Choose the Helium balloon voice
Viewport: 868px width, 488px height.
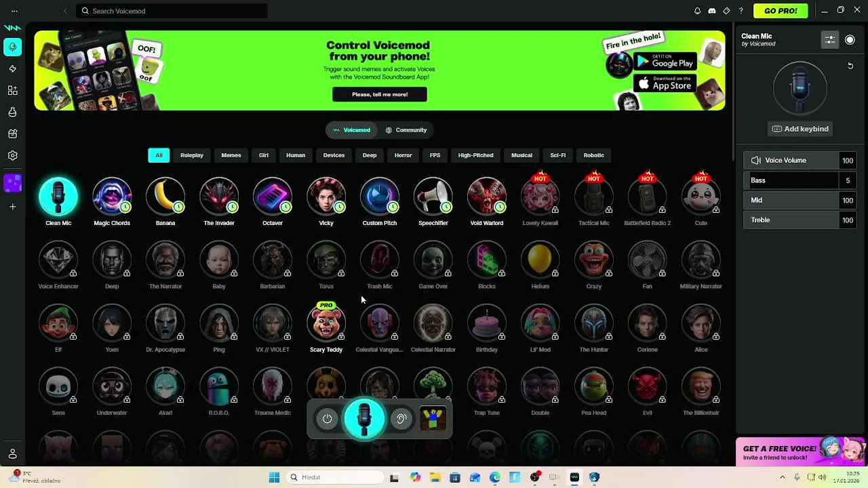540,260
